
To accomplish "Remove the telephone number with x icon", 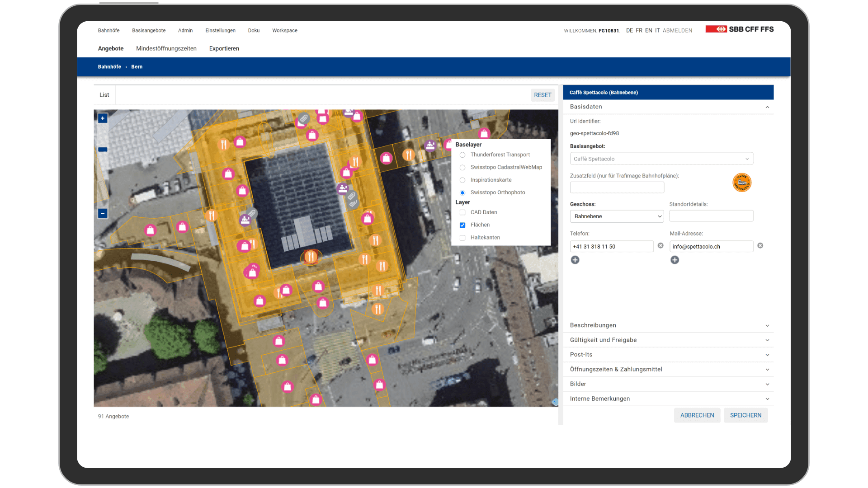I will (660, 246).
